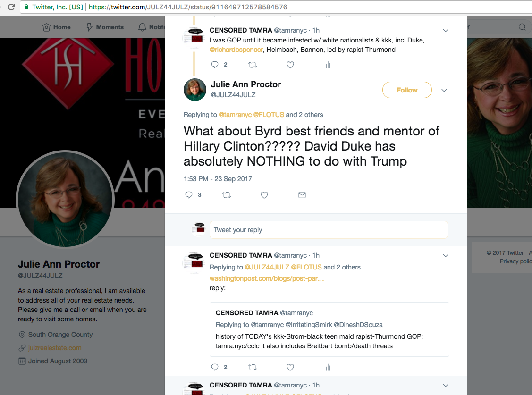Open the washingtonpost.com blog link
This screenshot has width=532, height=395.
tap(267, 278)
